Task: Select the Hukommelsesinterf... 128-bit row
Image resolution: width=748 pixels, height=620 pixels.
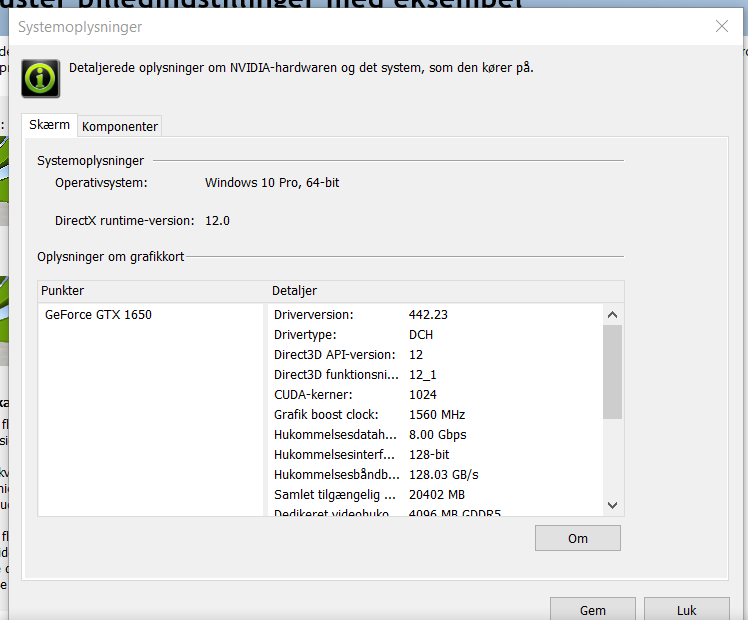Action: [x=436, y=455]
